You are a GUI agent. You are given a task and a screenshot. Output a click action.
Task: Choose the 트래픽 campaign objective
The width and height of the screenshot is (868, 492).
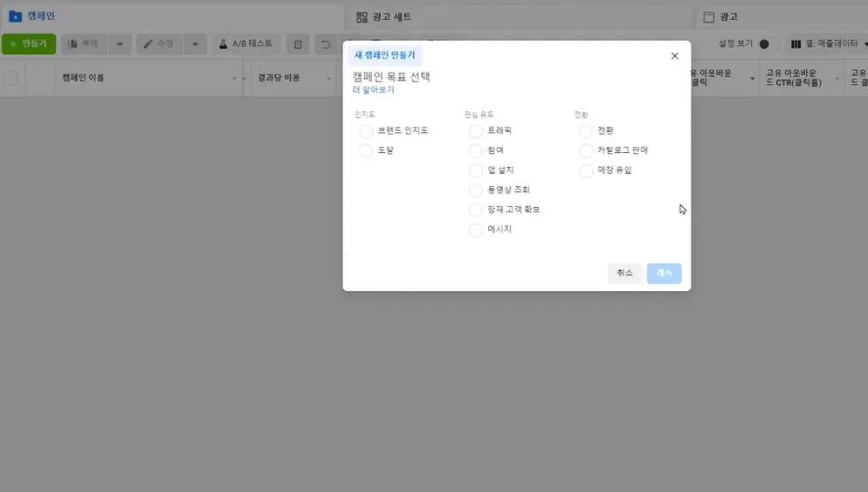click(475, 131)
